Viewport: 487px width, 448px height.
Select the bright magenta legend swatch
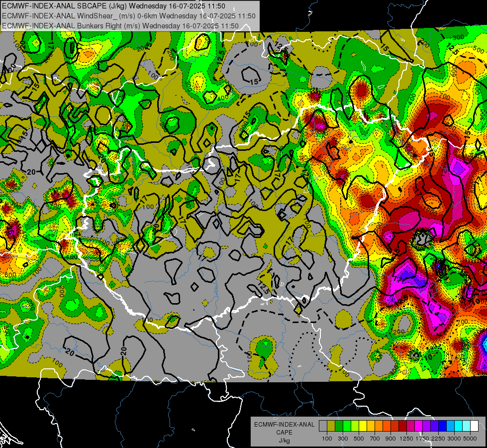tap(419, 426)
